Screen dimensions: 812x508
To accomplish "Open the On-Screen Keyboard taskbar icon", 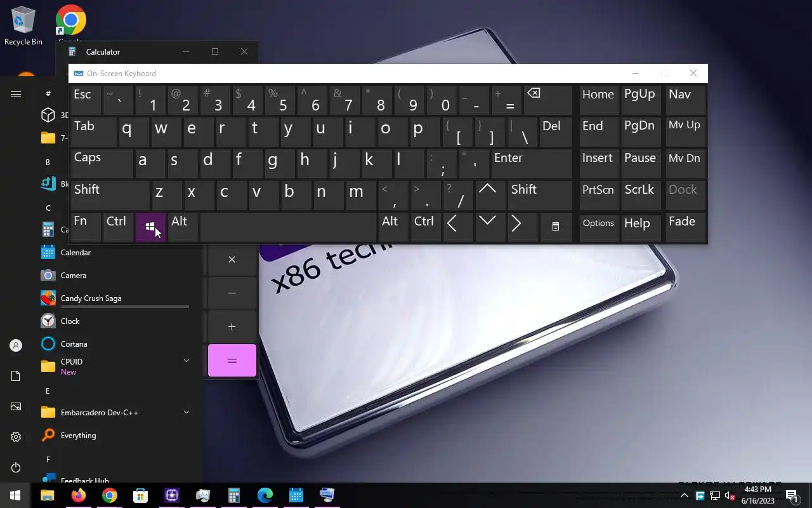I will pos(327,495).
